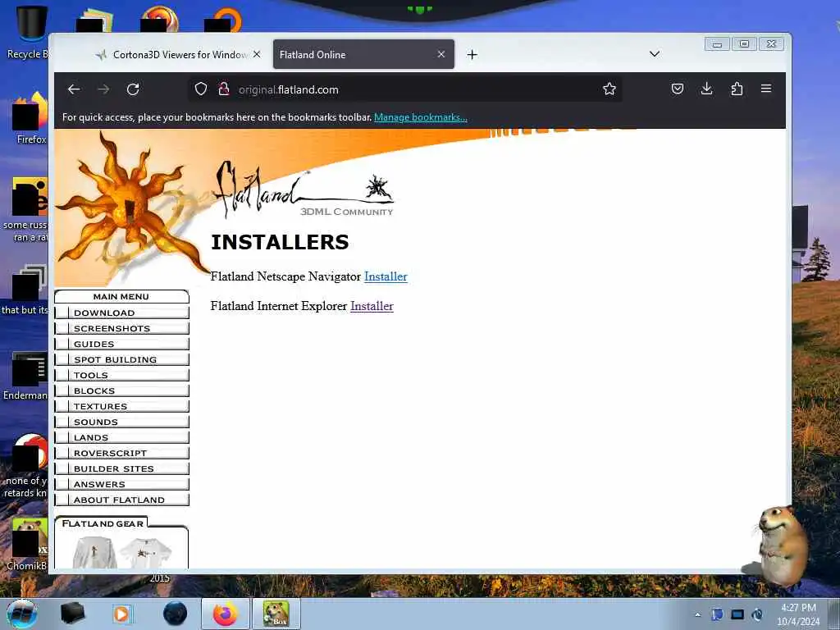Open the tracking protection shield icon
Viewport: 840px width, 630px height.
click(x=200, y=89)
